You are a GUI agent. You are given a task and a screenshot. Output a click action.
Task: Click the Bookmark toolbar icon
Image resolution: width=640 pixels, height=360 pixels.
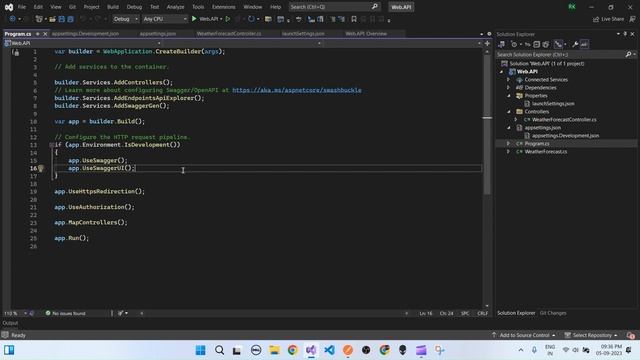point(353,19)
